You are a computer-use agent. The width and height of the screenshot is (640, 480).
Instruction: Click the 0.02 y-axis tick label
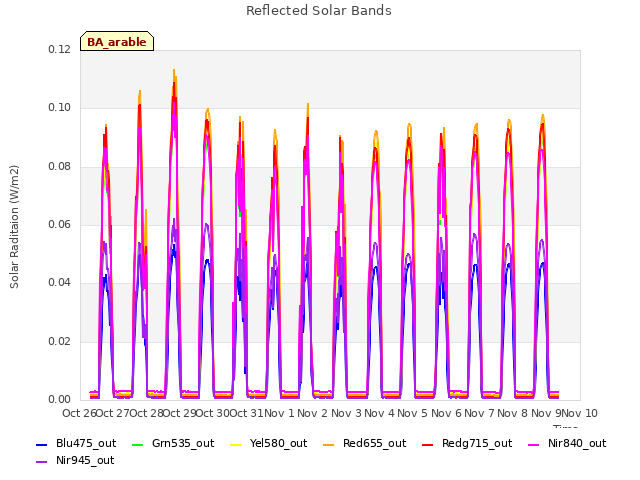(60, 341)
